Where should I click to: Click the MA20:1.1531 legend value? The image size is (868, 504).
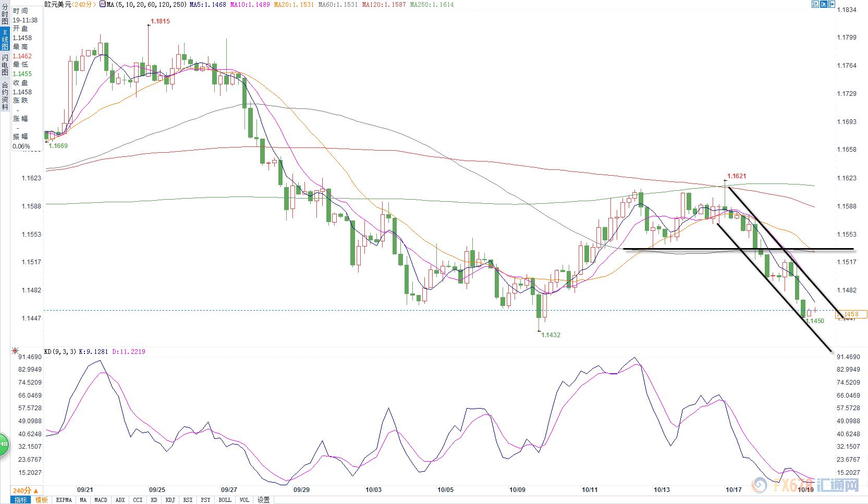coord(294,4)
